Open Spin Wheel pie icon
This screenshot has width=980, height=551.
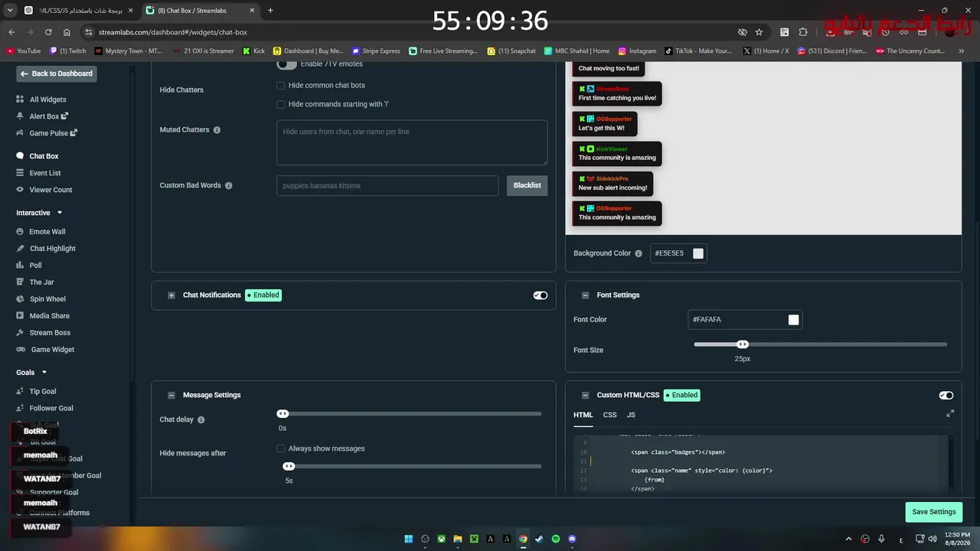[21, 299]
